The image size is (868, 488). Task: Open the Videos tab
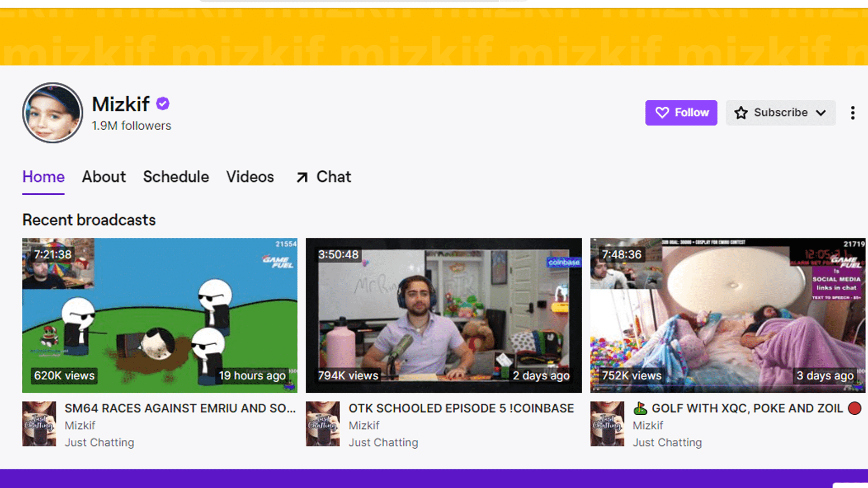tap(250, 177)
